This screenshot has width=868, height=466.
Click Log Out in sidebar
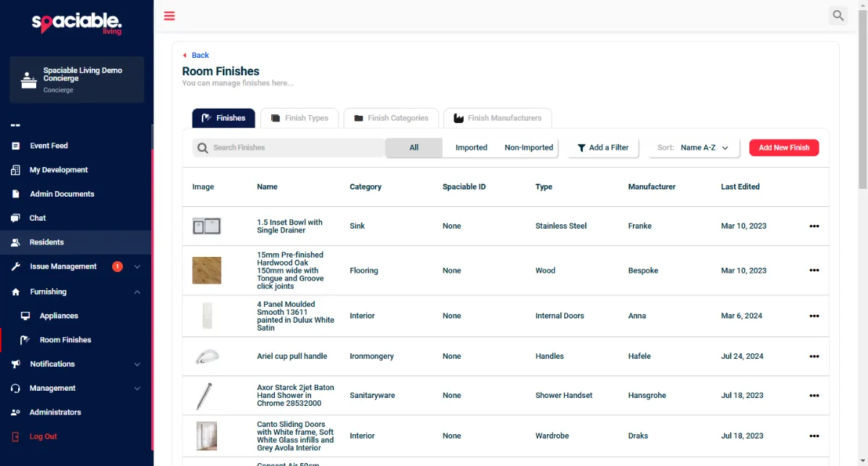pos(43,436)
